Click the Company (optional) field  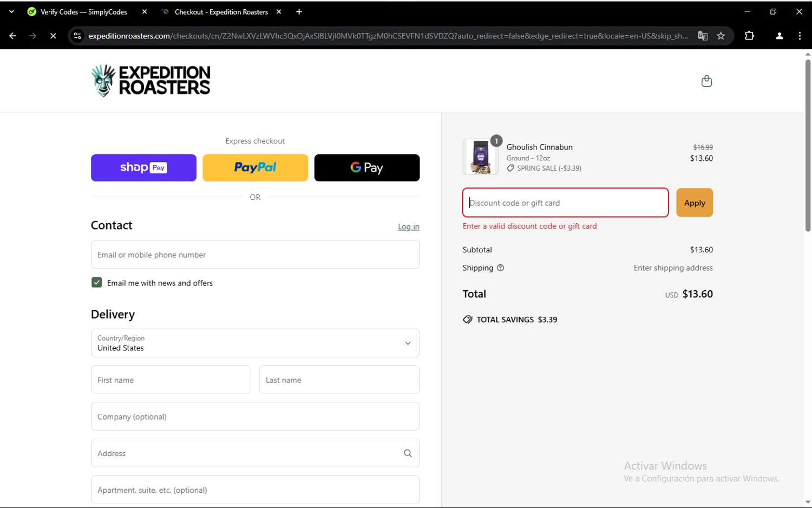pyautogui.click(x=255, y=416)
